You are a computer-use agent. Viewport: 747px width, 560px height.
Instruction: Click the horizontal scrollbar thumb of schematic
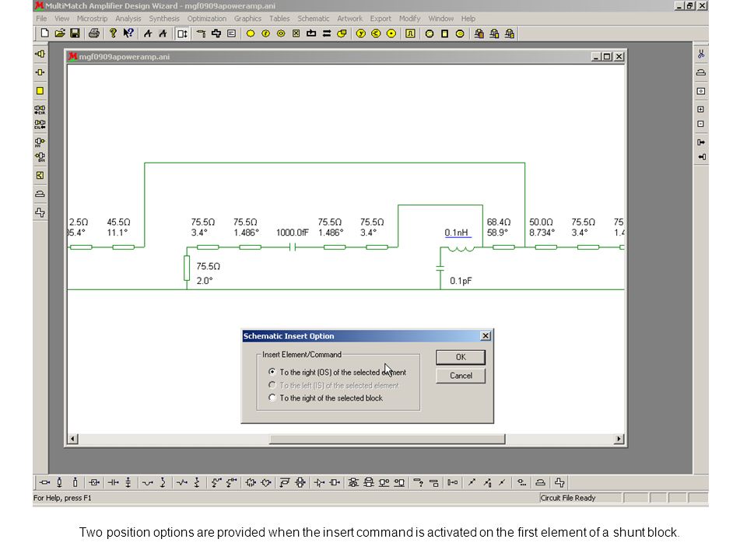(x=387, y=439)
